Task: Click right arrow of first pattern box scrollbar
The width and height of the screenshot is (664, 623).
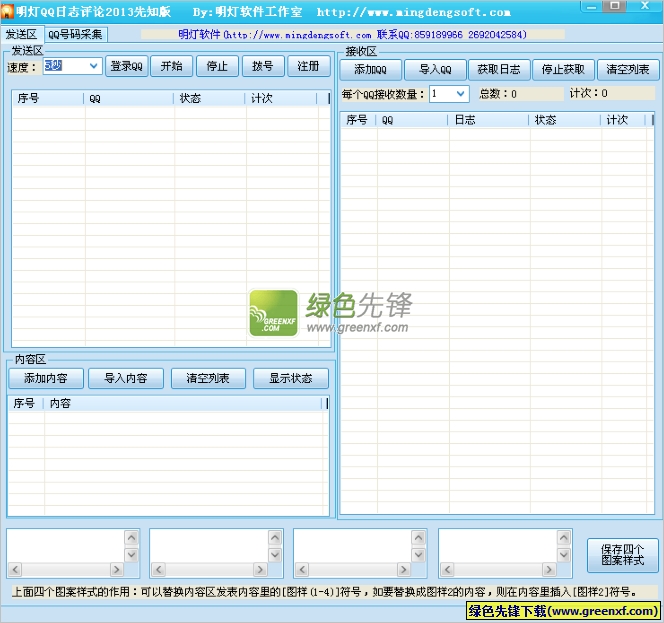Action: pos(116,570)
